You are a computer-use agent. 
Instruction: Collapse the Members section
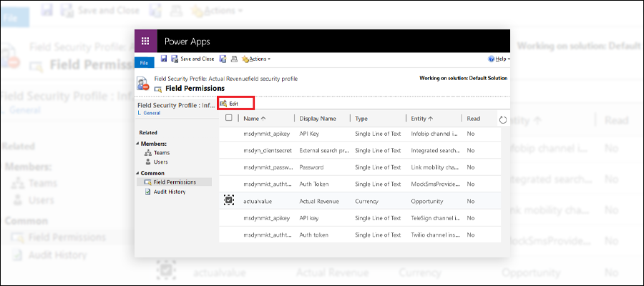tap(138, 144)
